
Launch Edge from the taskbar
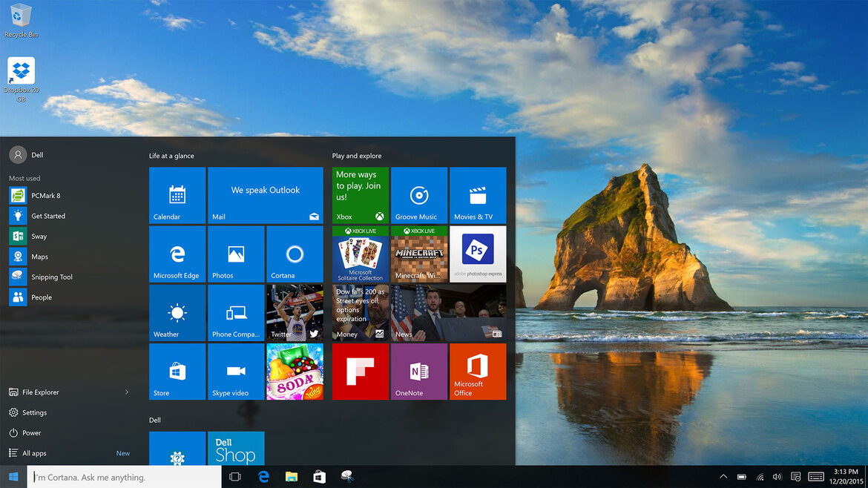(263, 477)
